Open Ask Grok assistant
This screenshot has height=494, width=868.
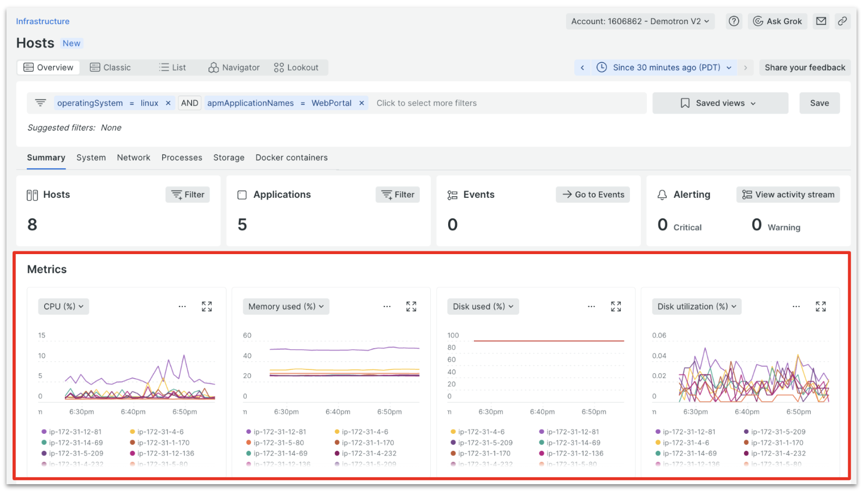[777, 21]
